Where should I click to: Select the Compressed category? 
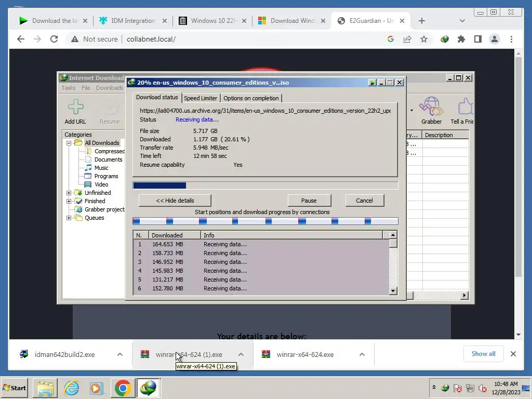click(109, 151)
